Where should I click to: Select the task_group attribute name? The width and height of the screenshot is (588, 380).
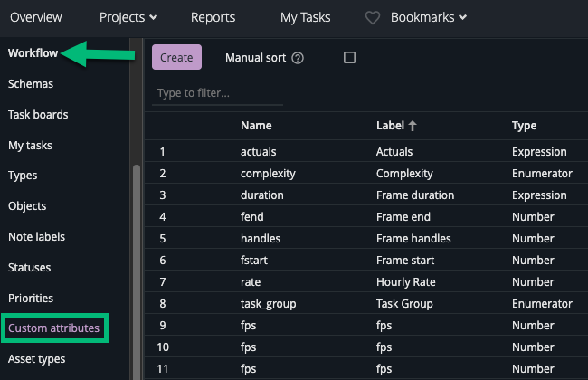point(269,304)
